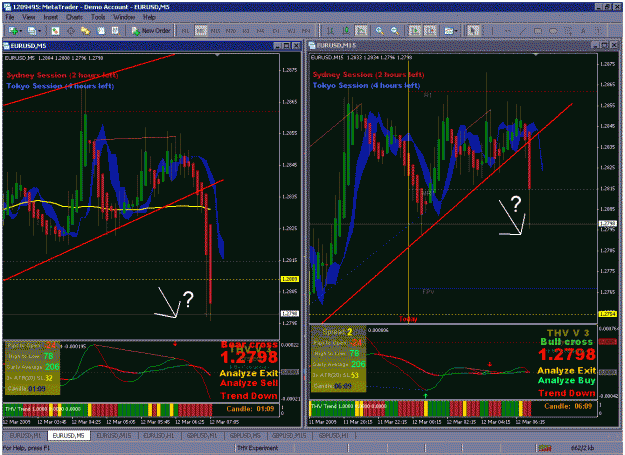The image size is (625, 455).
Task: Select the Horizontal Line drawing tool
Action: click(x=507, y=31)
